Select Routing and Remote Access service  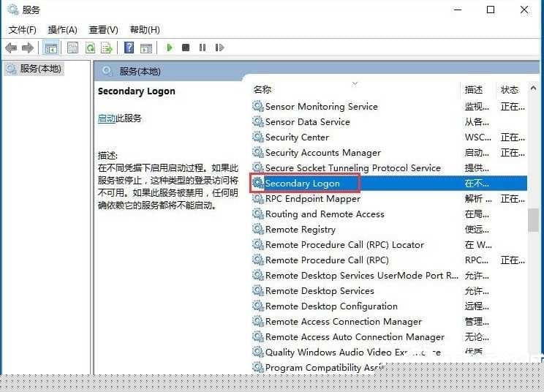[x=325, y=214]
